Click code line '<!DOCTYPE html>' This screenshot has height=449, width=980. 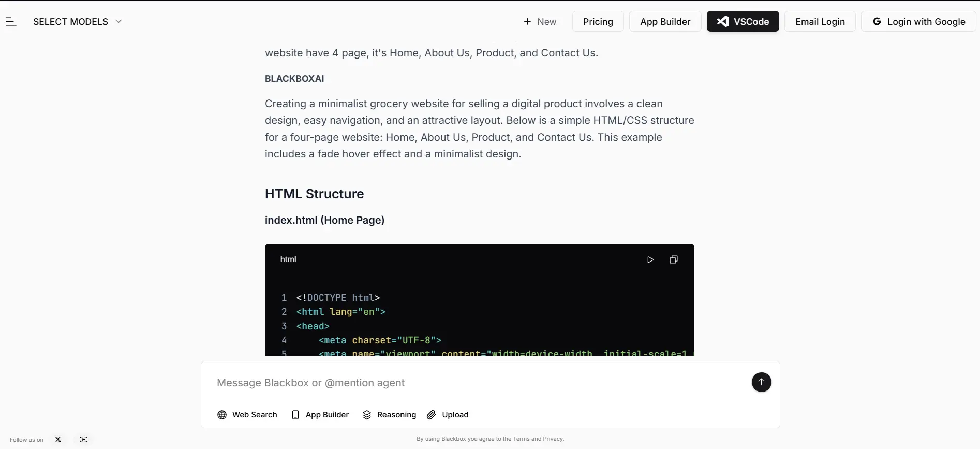tap(338, 298)
